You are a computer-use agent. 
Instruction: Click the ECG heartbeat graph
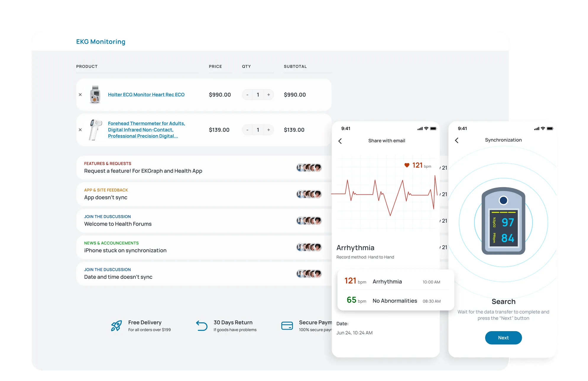(x=384, y=195)
